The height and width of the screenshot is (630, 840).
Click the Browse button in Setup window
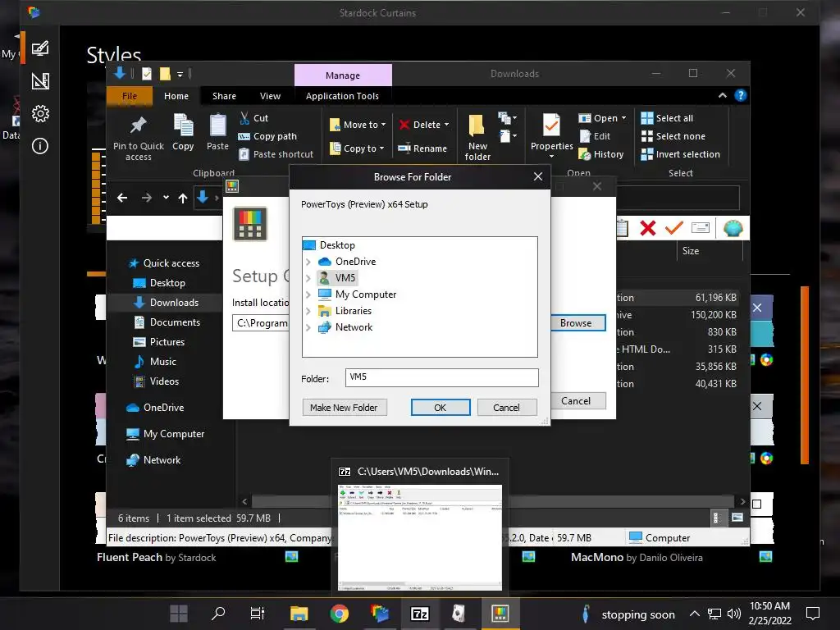pos(578,323)
